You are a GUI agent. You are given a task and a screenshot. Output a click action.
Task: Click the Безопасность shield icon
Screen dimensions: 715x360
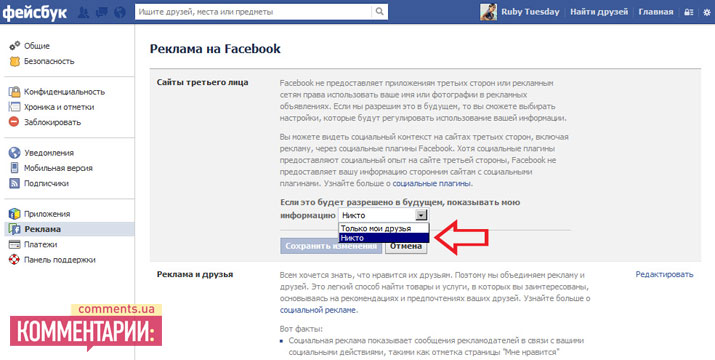tap(15, 61)
